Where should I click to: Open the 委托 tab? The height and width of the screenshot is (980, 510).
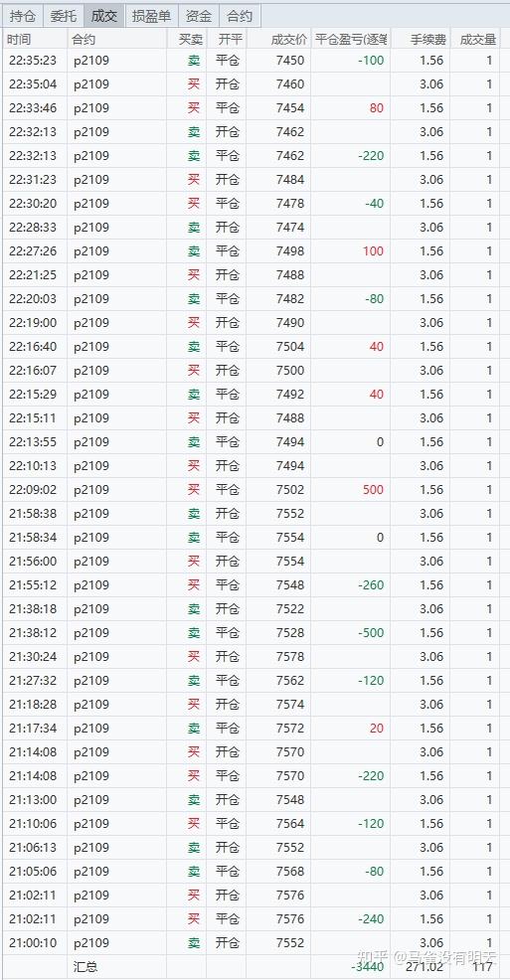pos(63,16)
